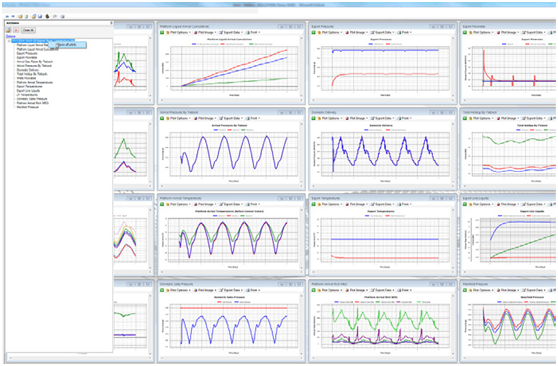
Task: Click green icon in Total Holdup By Tieback toolbar
Action: (x=465, y=118)
